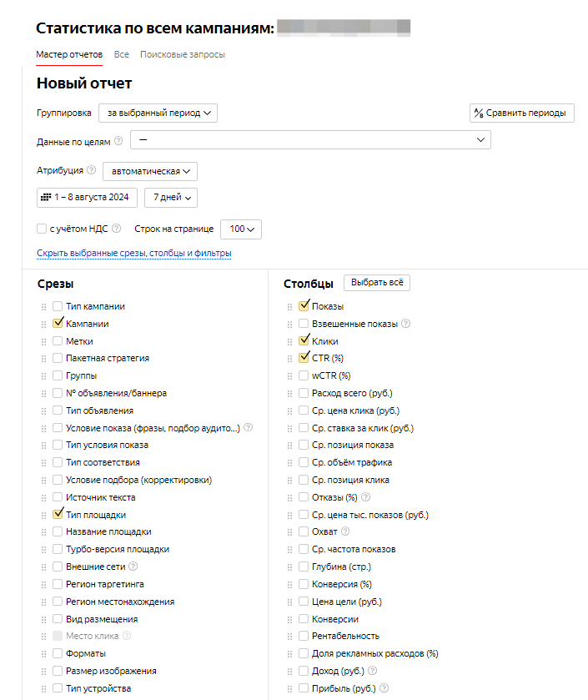The width and height of the screenshot is (588, 700).
Task: Switch to Мастер отчетов tab
Action: 69,54
